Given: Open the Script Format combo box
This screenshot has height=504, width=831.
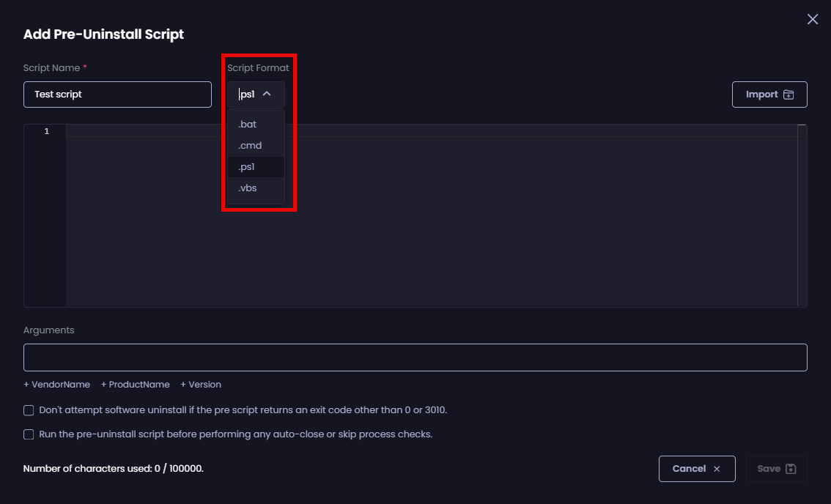Looking at the screenshot, I should pyautogui.click(x=255, y=94).
